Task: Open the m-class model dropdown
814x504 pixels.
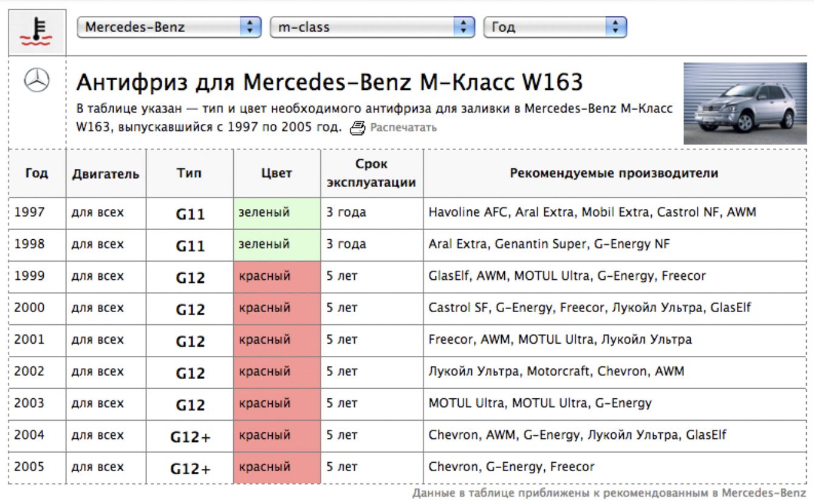Action: pos(372,27)
